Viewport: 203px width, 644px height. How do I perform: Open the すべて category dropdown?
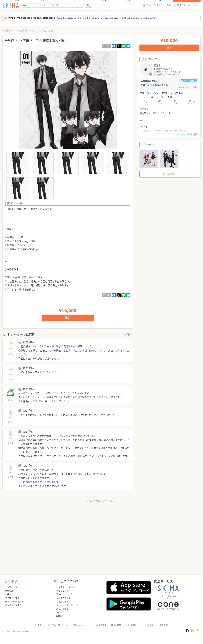(32, 5)
